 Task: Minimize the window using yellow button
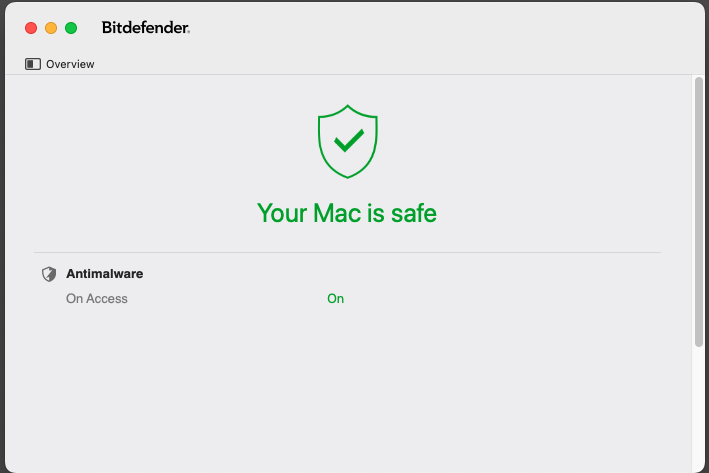(x=51, y=28)
